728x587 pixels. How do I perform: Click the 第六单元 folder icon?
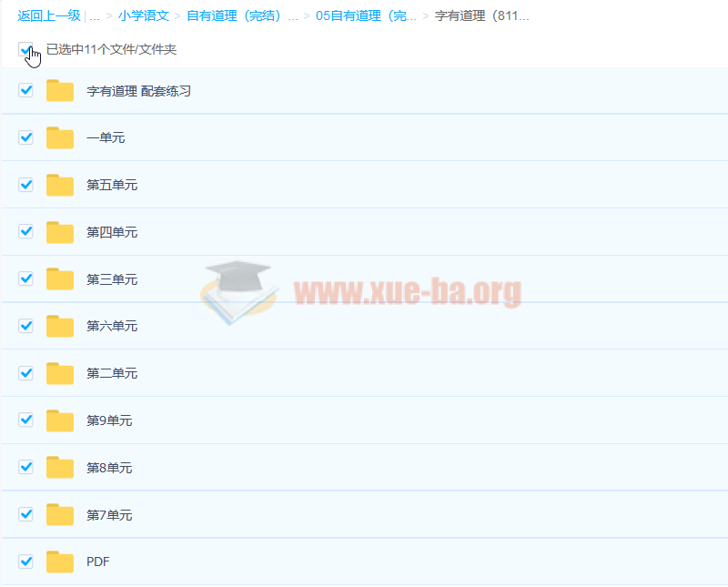(60, 327)
